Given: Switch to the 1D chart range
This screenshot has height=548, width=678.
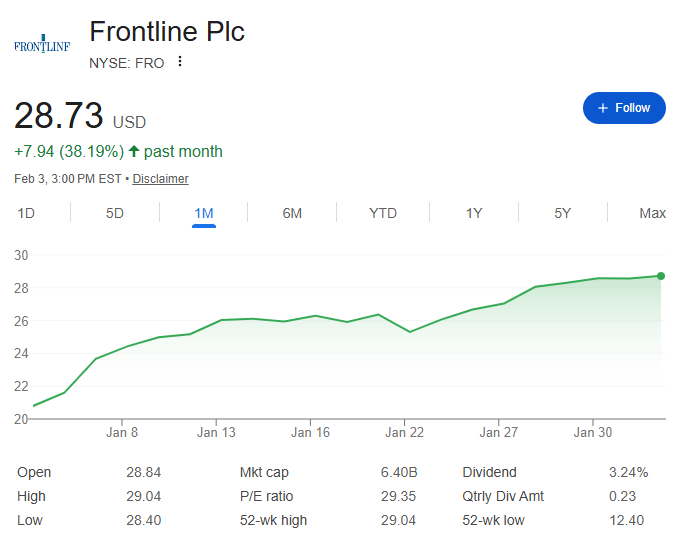Looking at the screenshot, I should (x=26, y=213).
